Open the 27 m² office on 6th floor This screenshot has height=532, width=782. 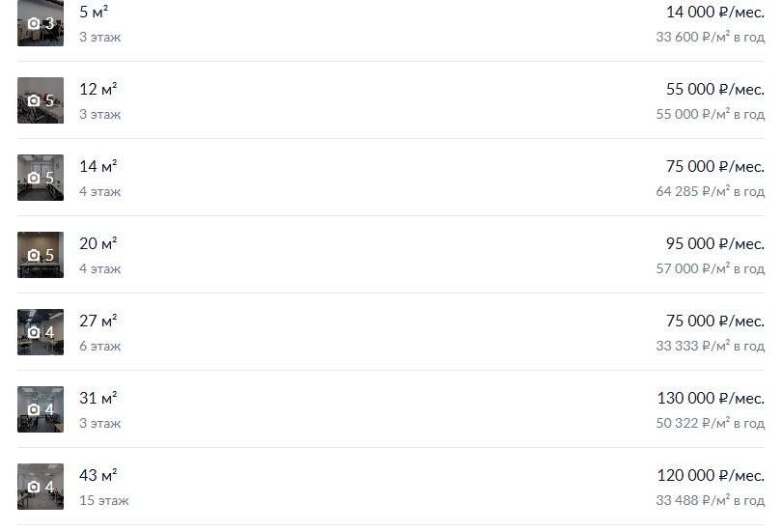pos(98,322)
